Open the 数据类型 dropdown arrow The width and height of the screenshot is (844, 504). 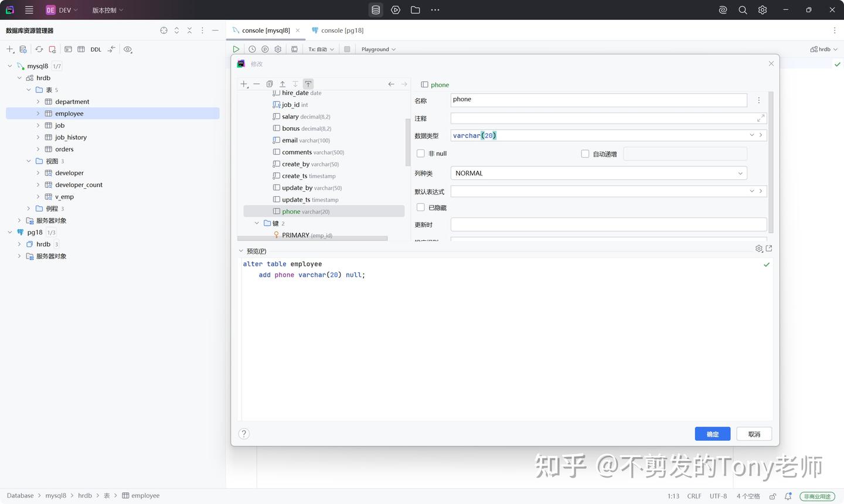(x=752, y=135)
